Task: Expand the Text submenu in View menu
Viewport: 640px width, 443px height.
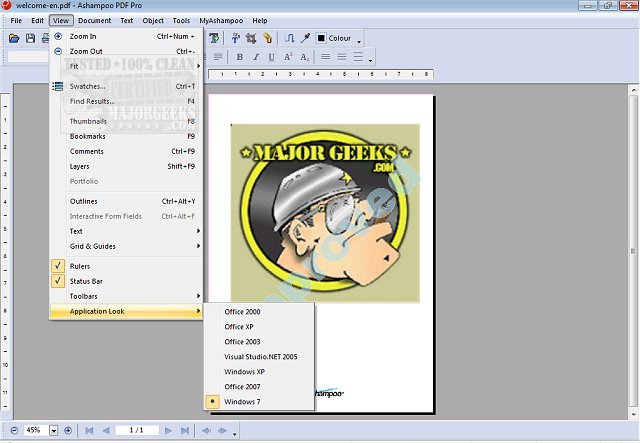Action: click(127, 231)
